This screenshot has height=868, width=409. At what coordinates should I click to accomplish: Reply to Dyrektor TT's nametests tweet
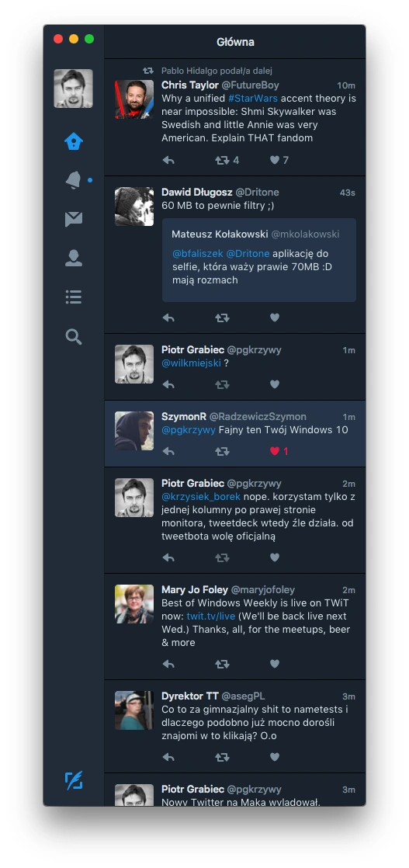coord(169,757)
